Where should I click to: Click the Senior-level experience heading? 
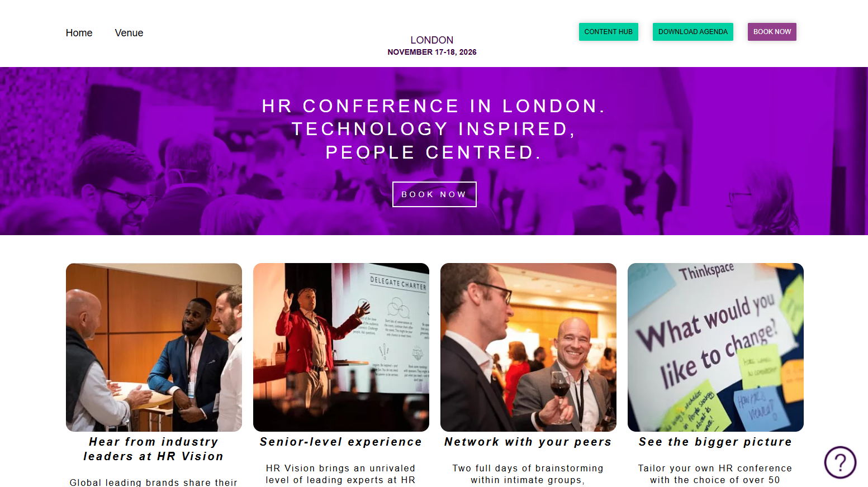(x=341, y=441)
